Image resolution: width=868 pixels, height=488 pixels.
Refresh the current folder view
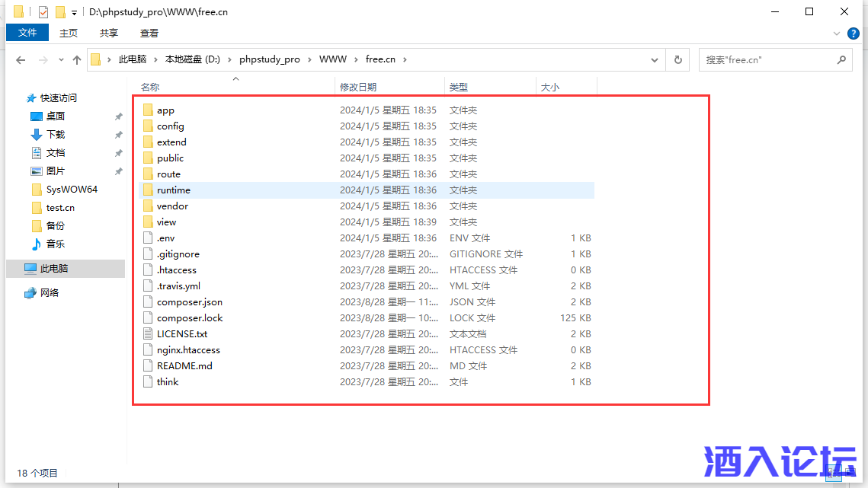(x=677, y=59)
